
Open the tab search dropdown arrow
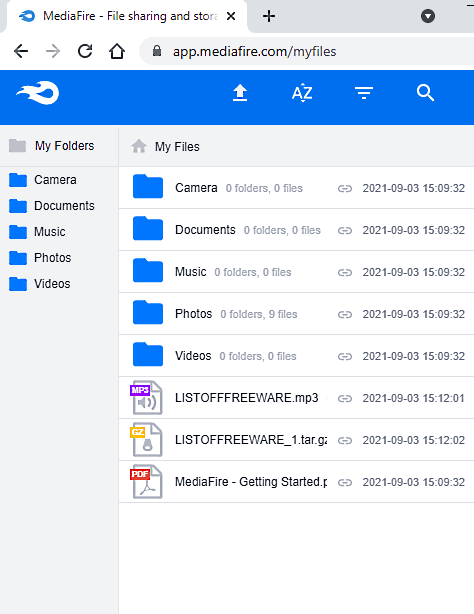click(428, 16)
